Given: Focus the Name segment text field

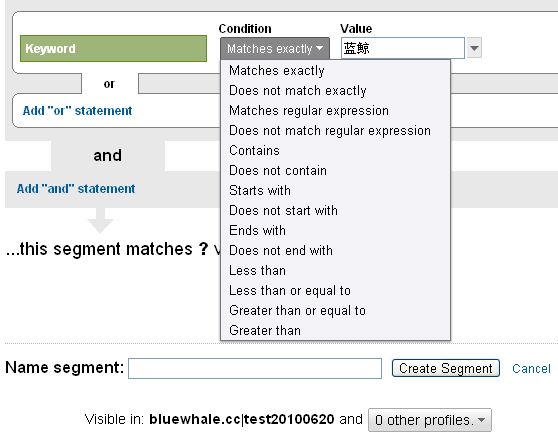Looking at the screenshot, I should click(x=255, y=368).
